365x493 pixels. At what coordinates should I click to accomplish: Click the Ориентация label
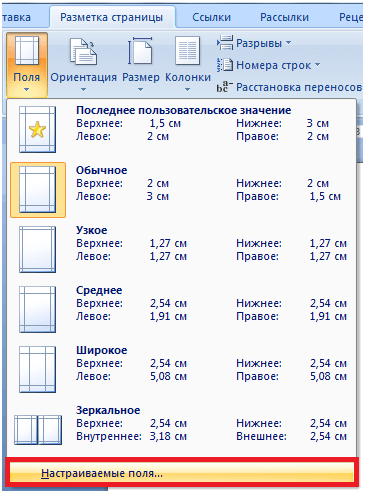[x=83, y=77]
